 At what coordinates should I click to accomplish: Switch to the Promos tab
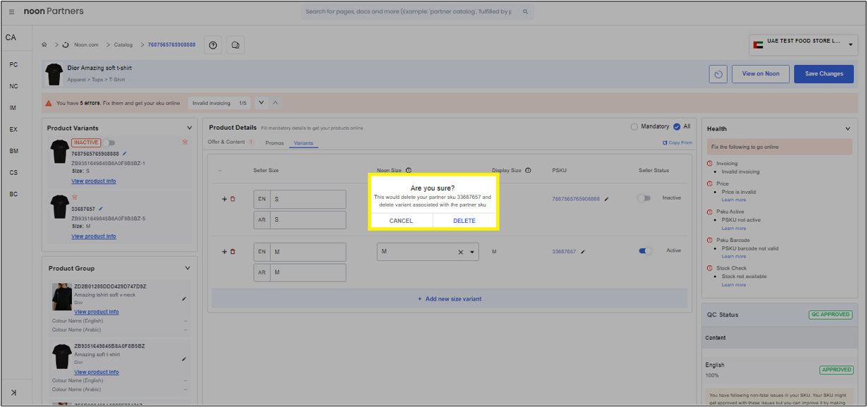click(x=275, y=143)
